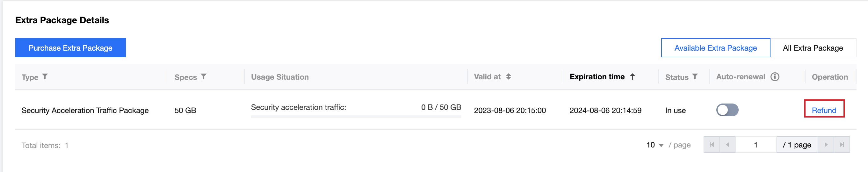
Task: Switch to Available Extra Package tab
Action: pyautogui.click(x=715, y=48)
